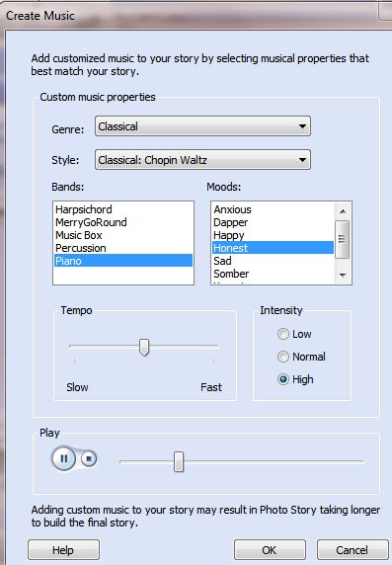
Task: Confirm with the OK button
Action: 270,550
